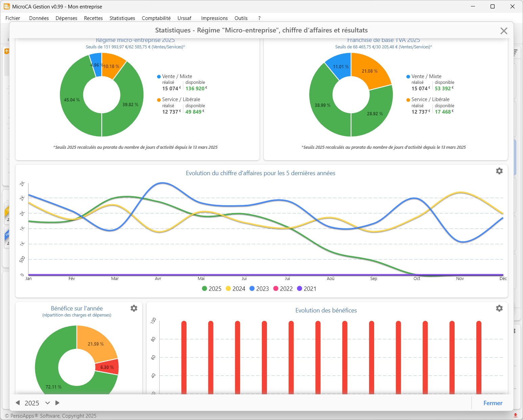Expand the year 2025 dropdown chevron
This screenshot has height=420, width=523.
[48, 403]
